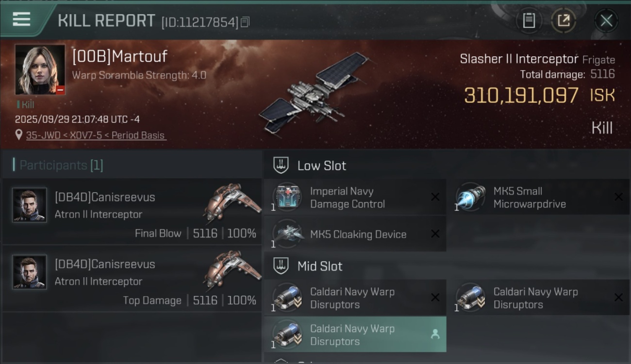Click the clipboard report icon

coord(529,20)
